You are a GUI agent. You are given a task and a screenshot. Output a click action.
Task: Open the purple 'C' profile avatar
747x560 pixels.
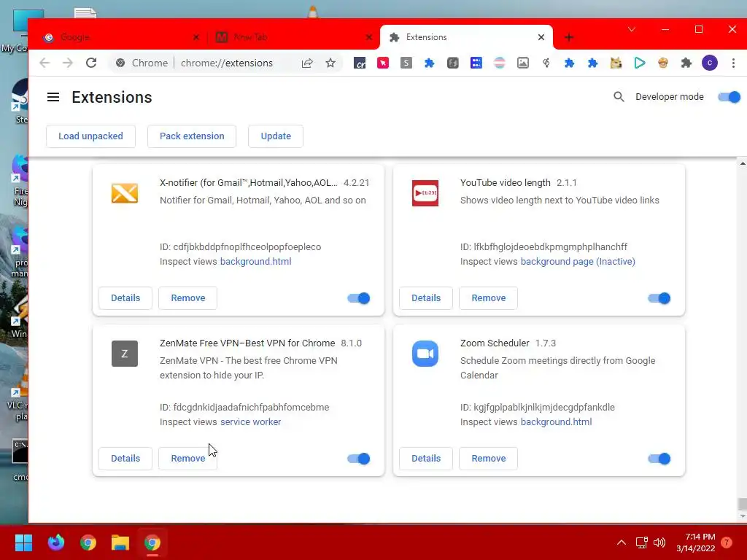[x=709, y=63]
